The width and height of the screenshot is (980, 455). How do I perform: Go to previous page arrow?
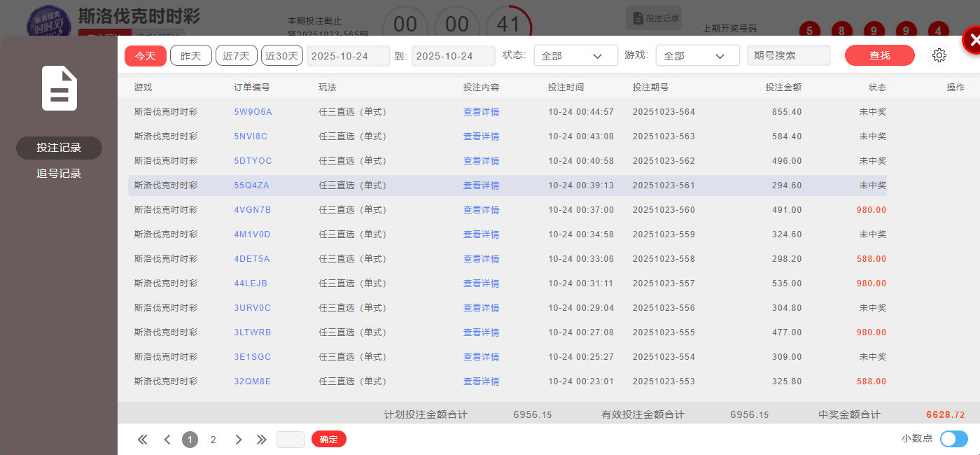167,440
